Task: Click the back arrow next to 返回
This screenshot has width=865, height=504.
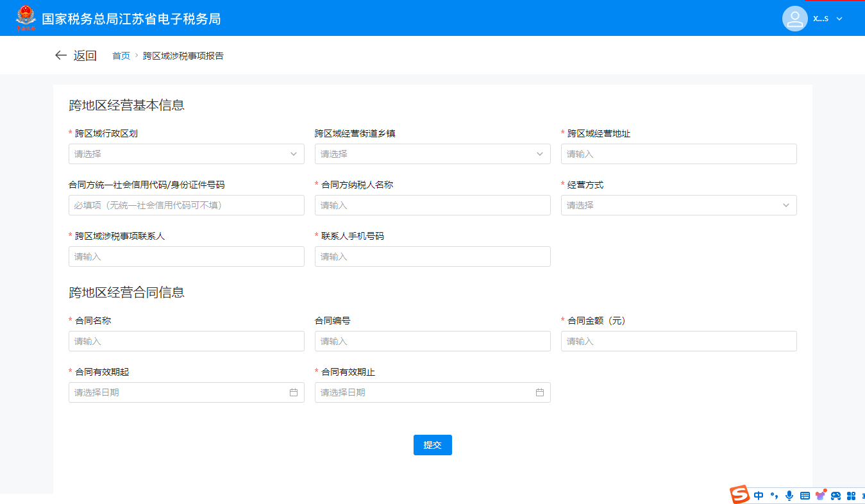Action: pos(61,56)
